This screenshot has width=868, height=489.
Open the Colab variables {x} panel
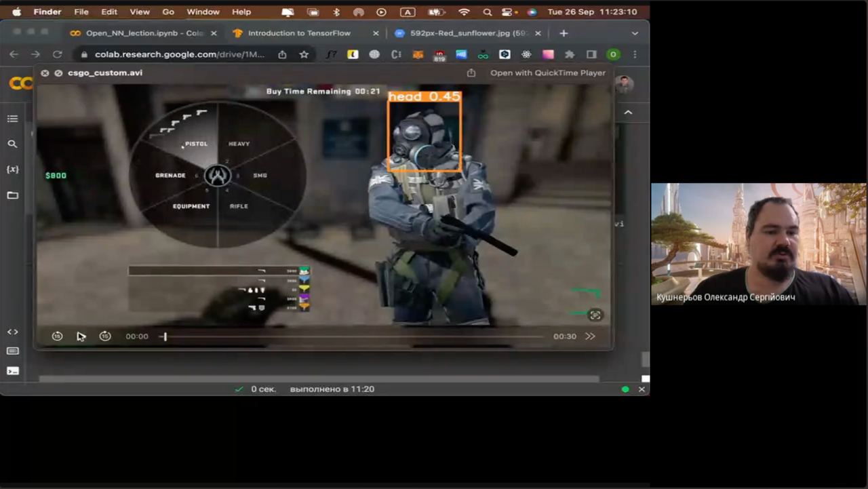pyautogui.click(x=12, y=169)
